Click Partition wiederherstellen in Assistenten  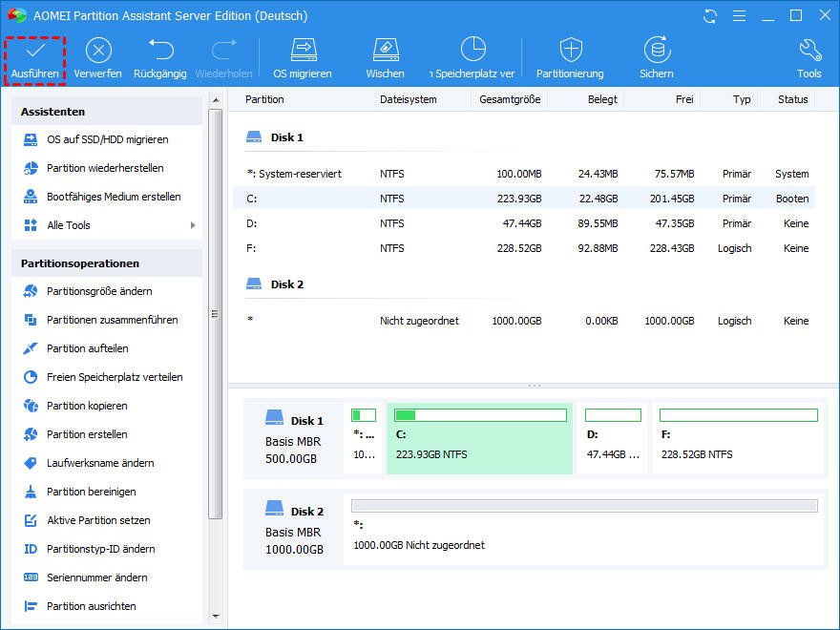[105, 168]
